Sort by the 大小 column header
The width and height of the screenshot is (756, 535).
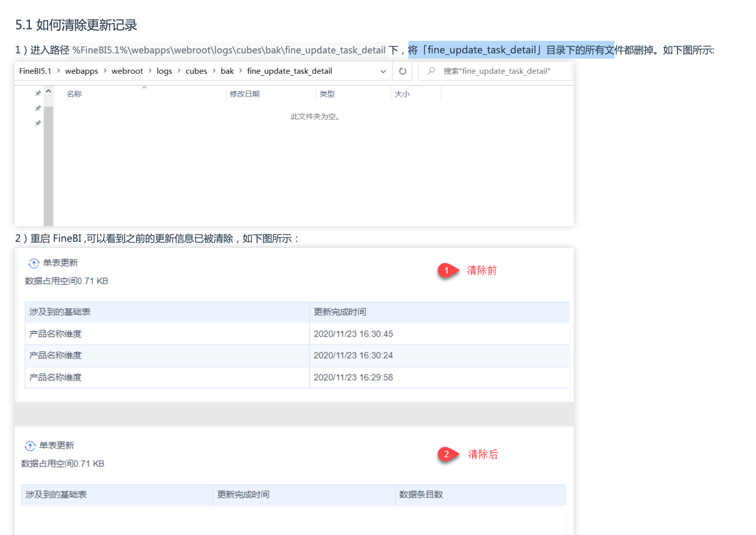click(402, 94)
